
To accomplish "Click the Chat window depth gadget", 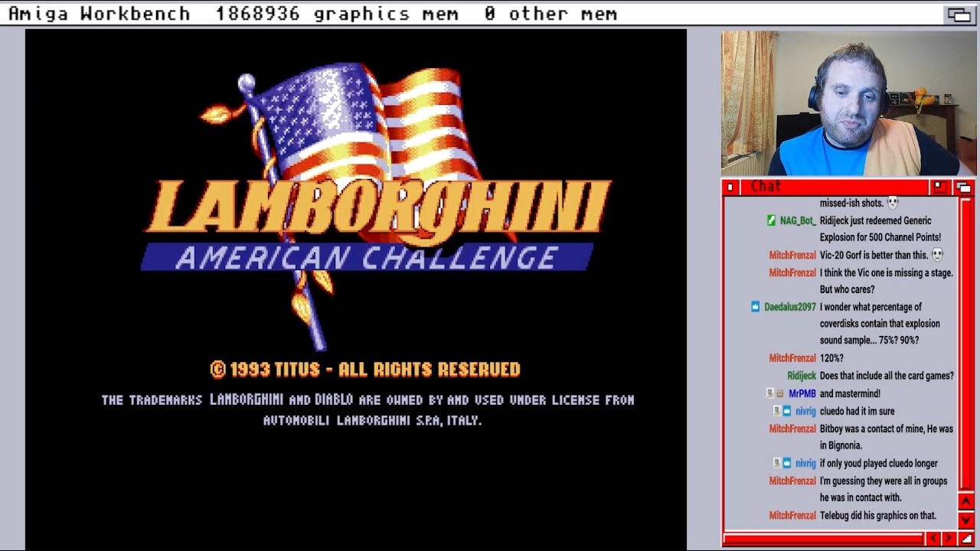I will click(962, 187).
